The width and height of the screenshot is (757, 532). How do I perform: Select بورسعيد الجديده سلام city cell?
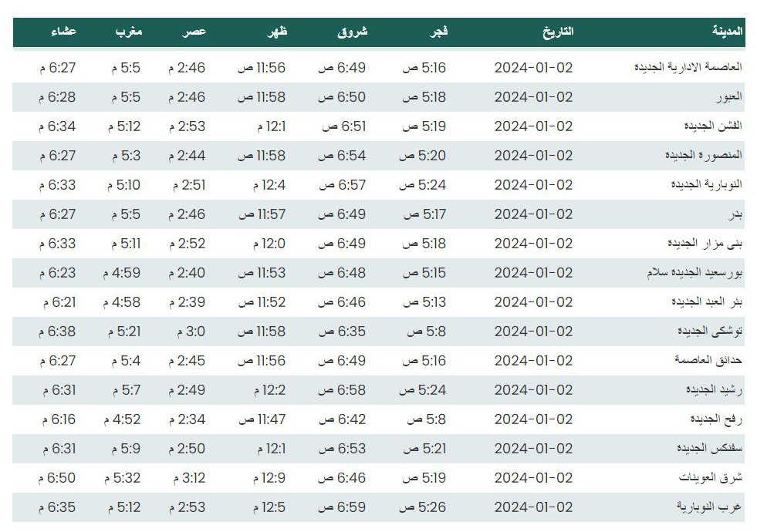(x=694, y=272)
